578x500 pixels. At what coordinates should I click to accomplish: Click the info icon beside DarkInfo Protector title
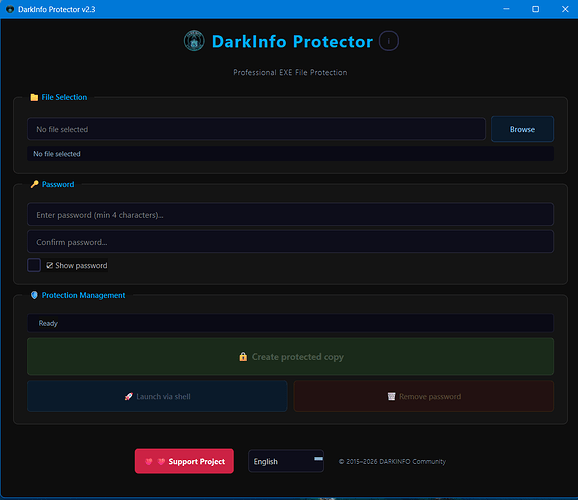tap(389, 41)
